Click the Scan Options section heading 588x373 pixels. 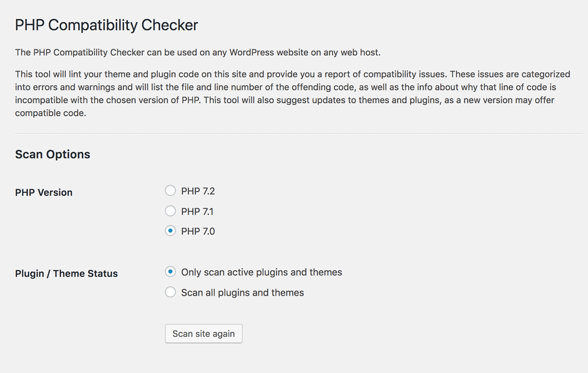coord(52,154)
